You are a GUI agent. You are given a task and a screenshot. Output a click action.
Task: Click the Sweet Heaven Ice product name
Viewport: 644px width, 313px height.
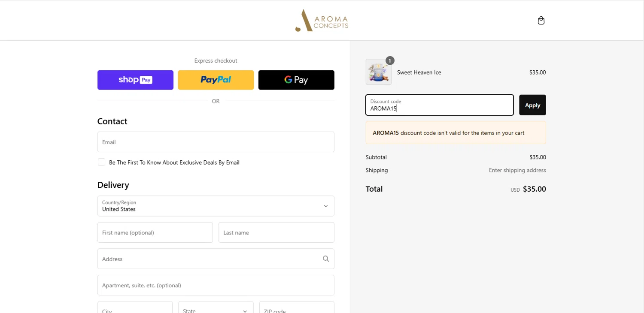tap(419, 72)
